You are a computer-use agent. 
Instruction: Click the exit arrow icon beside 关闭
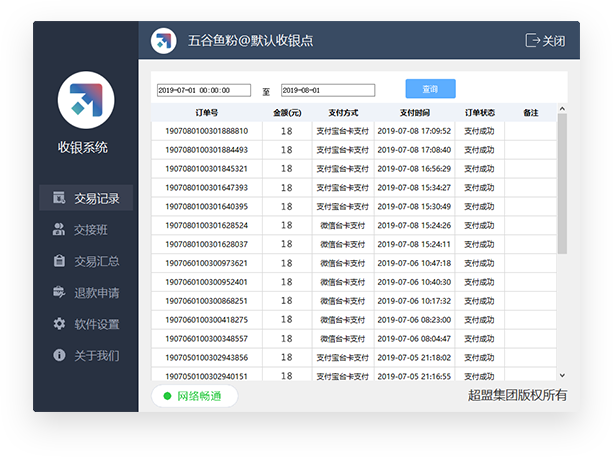tap(532, 40)
